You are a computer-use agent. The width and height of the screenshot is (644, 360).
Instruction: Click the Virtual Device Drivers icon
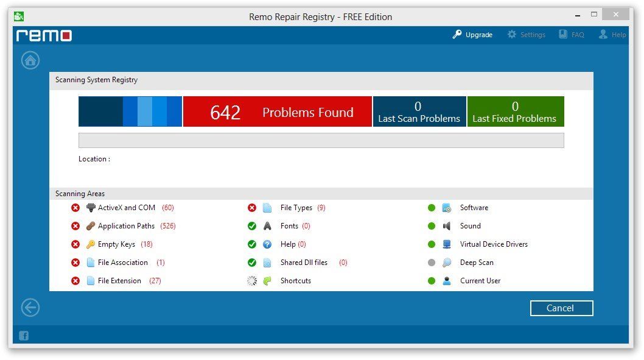click(447, 244)
